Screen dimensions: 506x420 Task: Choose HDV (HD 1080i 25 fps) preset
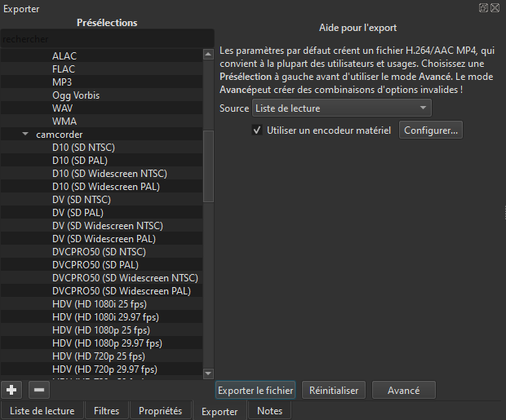102,304
